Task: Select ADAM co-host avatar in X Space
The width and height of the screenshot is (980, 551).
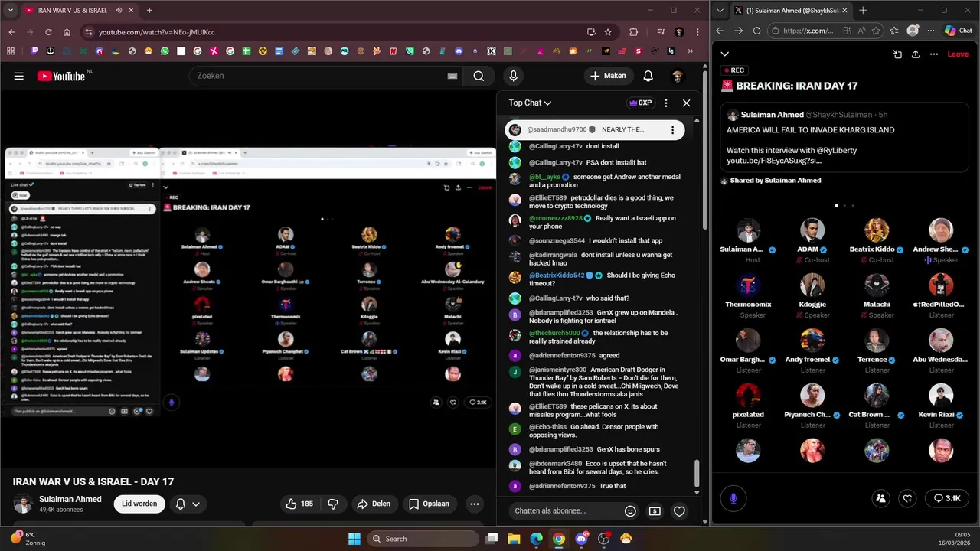Action: point(812,230)
